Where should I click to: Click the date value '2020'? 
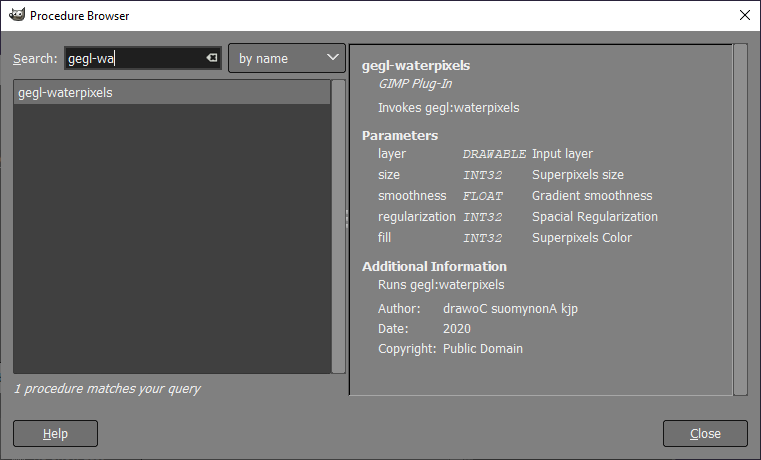click(457, 329)
